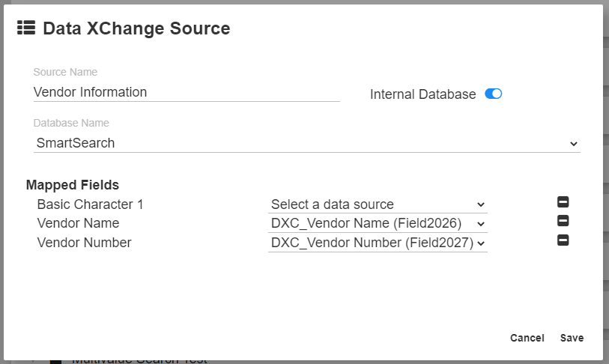Viewport: 609px width, 364px height.
Task: Click the Cancel button
Action: click(x=527, y=338)
